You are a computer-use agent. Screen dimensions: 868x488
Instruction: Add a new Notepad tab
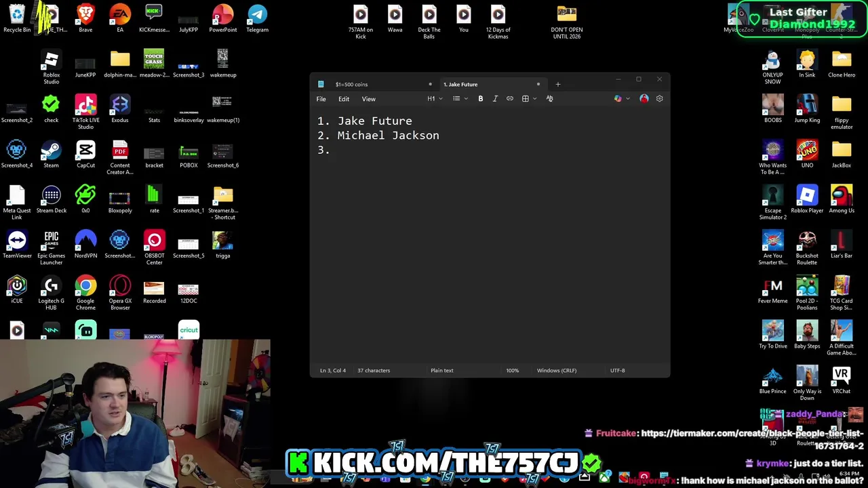(x=558, y=85)
